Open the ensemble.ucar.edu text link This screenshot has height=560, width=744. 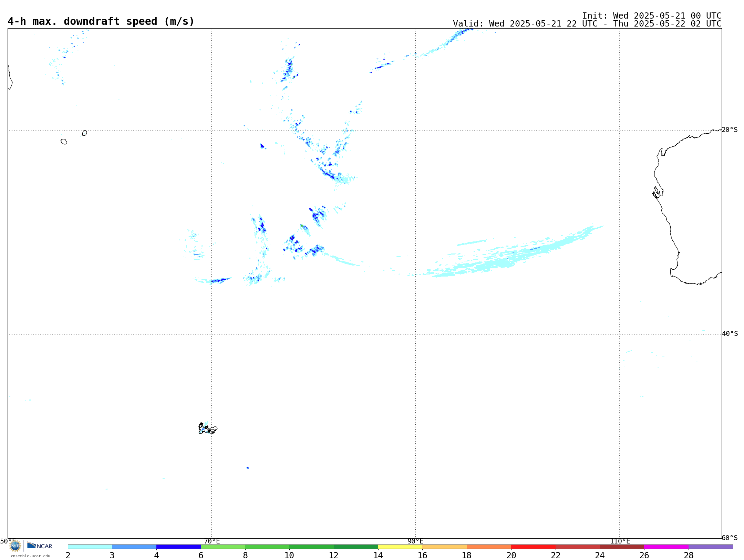coord(31,556)
